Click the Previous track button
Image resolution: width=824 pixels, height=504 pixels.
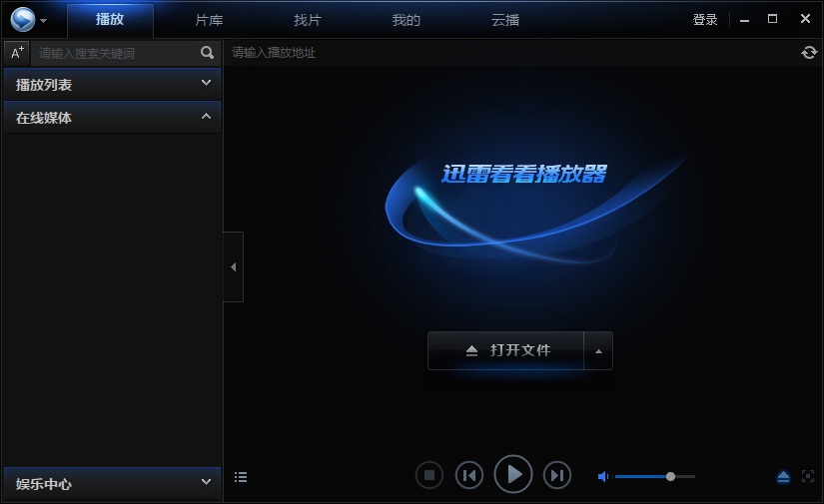coord(469,475)
